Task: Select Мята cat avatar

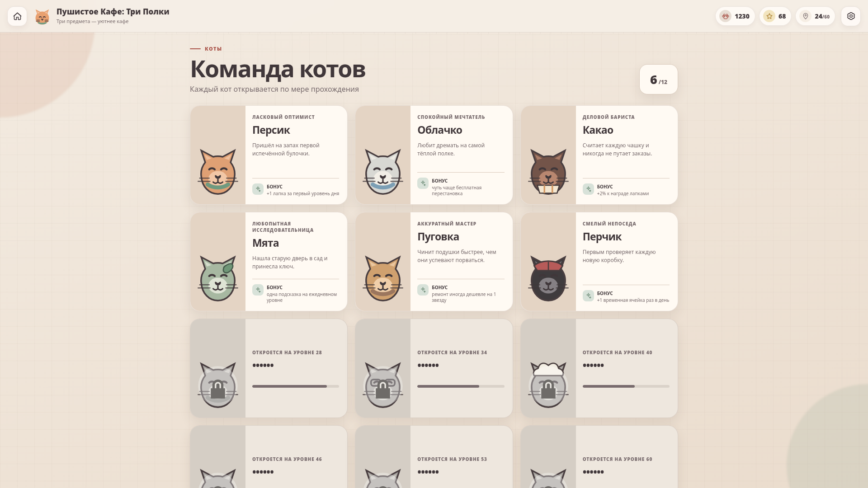Action: tap(218, 279)
